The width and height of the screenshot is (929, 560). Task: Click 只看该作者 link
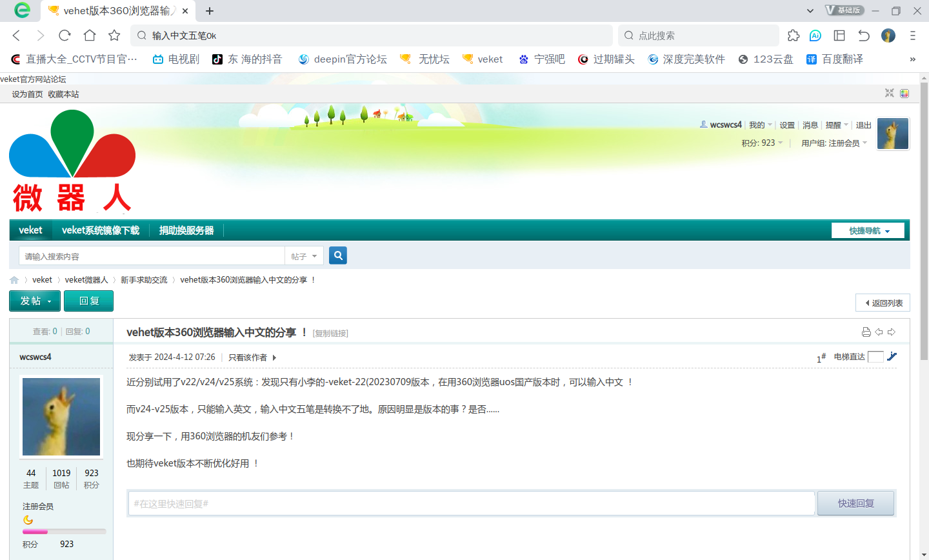248,357
